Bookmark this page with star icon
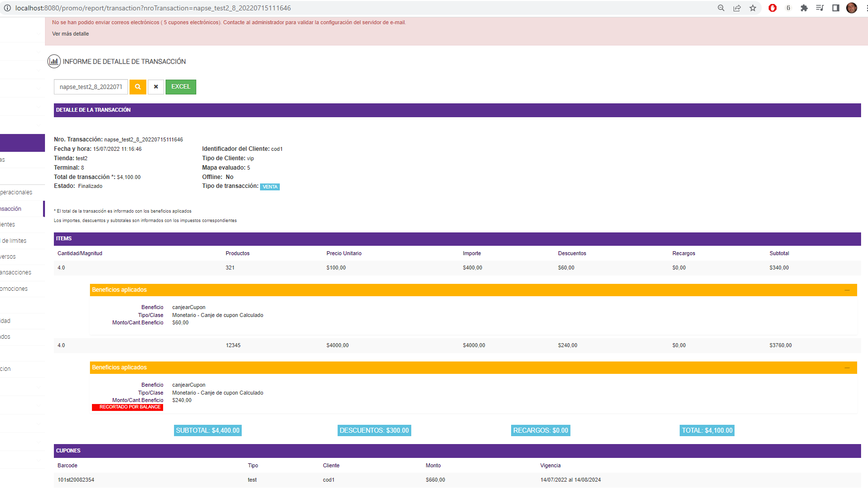 pos(753,8)
